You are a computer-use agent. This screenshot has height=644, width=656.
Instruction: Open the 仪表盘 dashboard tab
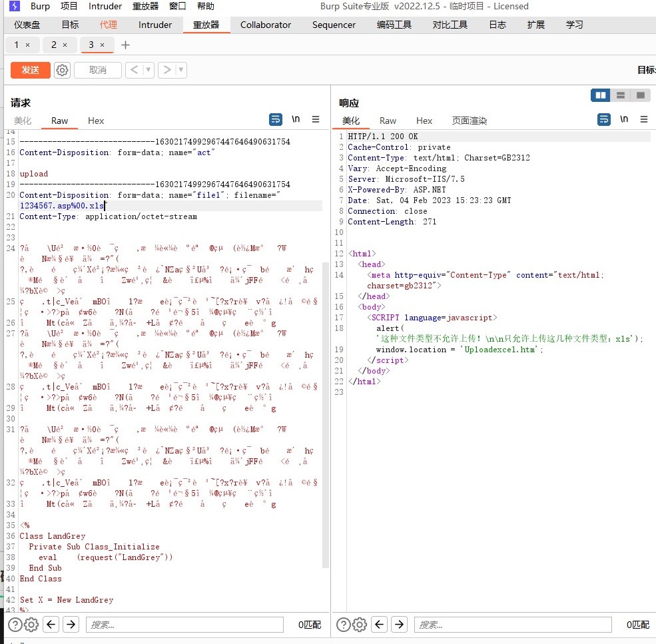tap(27, 25)
